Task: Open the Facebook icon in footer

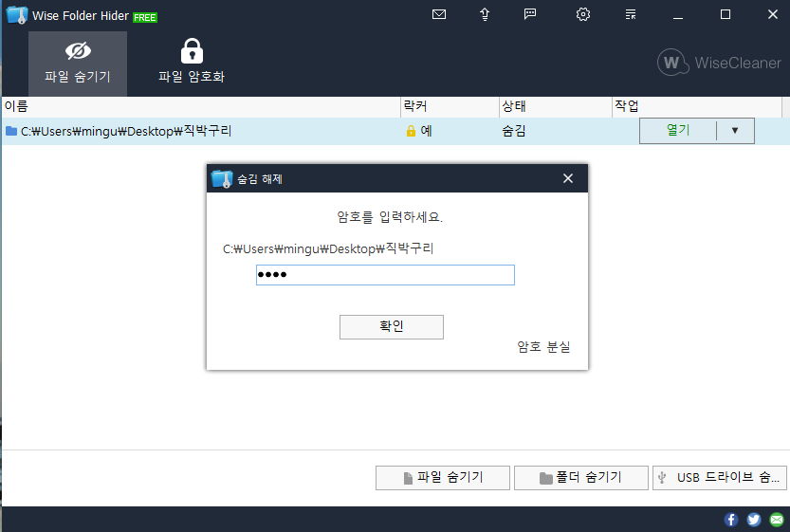Action: 731,520
